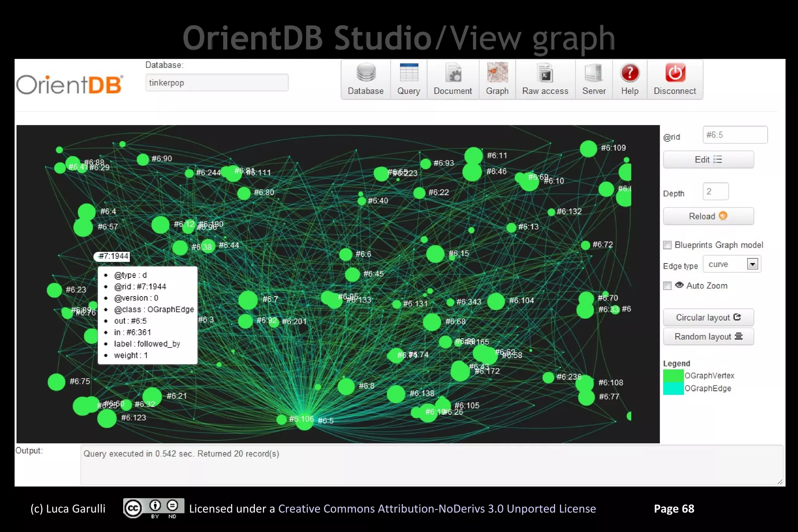Viewport: 798px width, 532px height.
Task: Focus the Depth input field
Action: coord(715,191)
